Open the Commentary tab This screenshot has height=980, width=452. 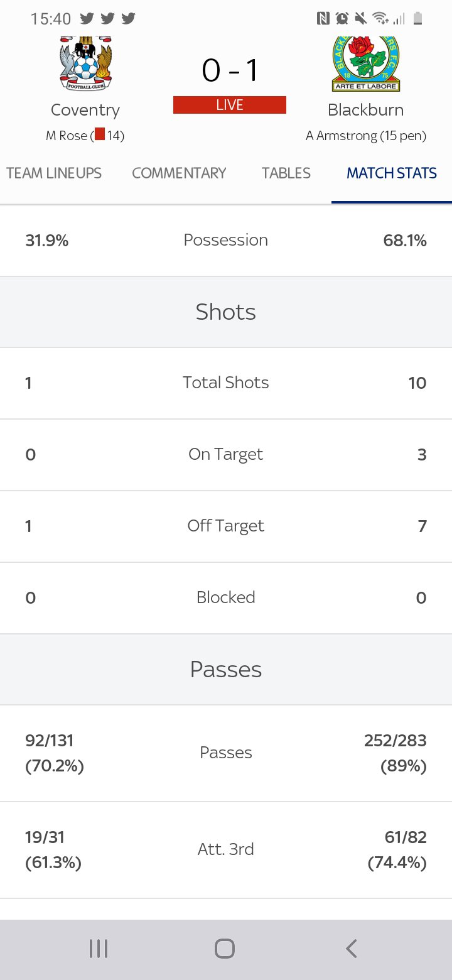pyautogui.click(x=179, y=173)
